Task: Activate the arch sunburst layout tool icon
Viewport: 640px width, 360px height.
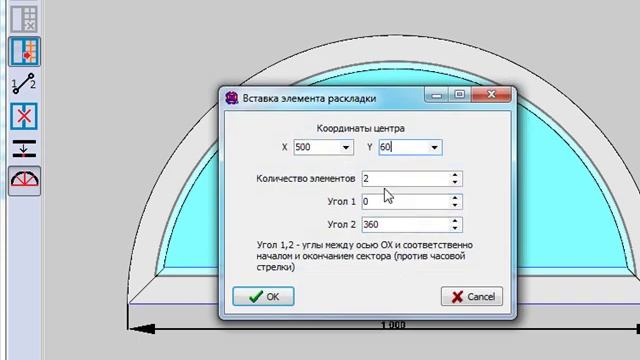Action: [24, 180]
